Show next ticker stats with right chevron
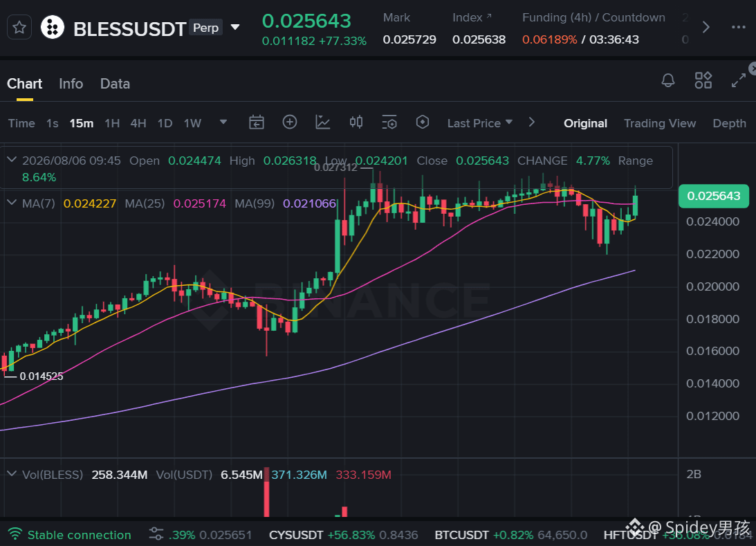The width and height of the screenshot is (756, 546). tap(706, 27)
